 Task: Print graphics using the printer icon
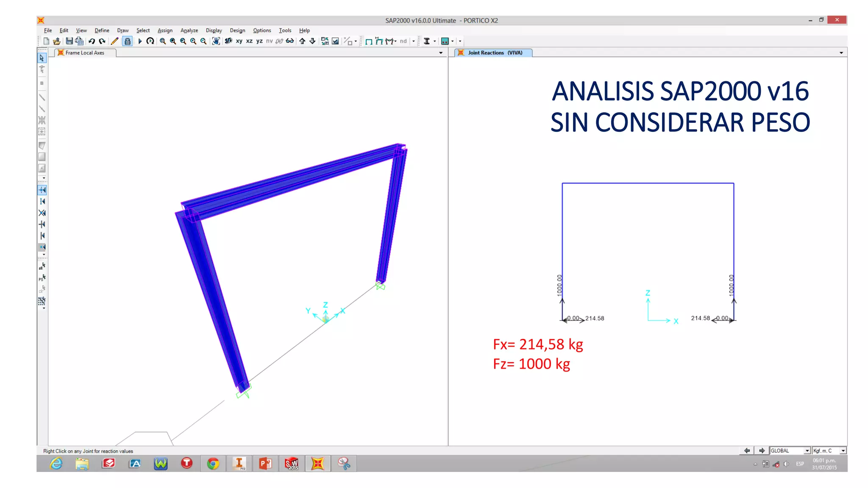click(x=79, y=41)
